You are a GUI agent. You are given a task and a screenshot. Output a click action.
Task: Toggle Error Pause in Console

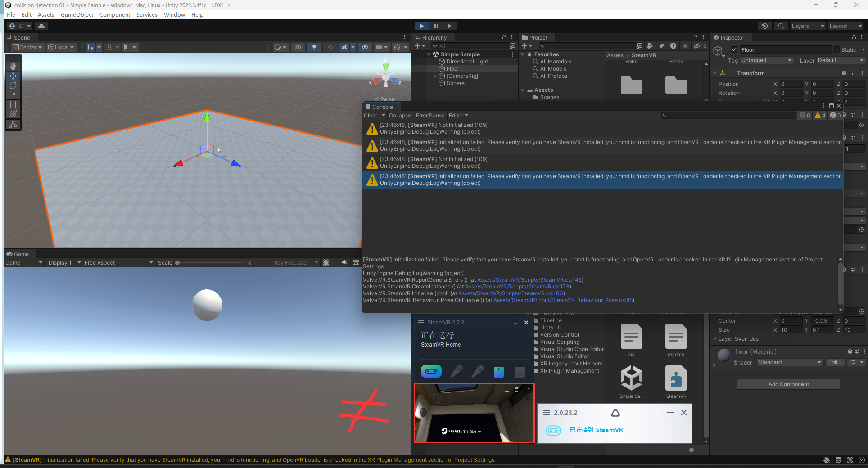pos(430,116)
